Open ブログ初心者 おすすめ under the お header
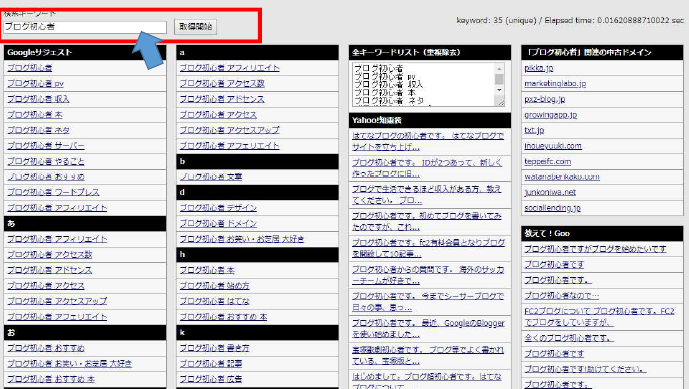This screenshot has width=689, height=389. [x=46, y=348]
